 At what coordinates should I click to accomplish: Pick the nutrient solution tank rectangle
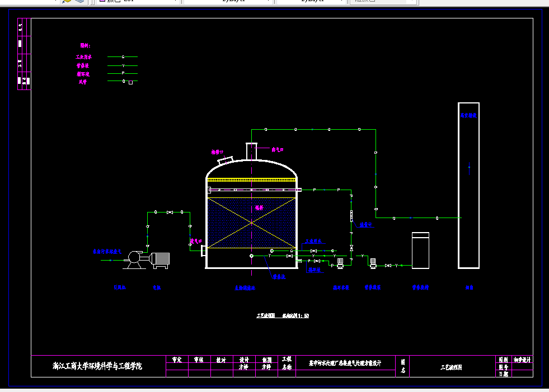[x=420, y=251]
